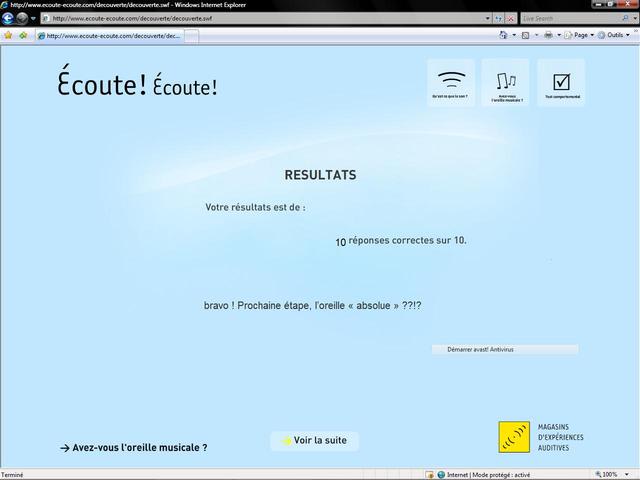Viewport: 640px width, 480px height.
Task: Click the Live Search magnifier icon
Action: click(x=625, y=18)
